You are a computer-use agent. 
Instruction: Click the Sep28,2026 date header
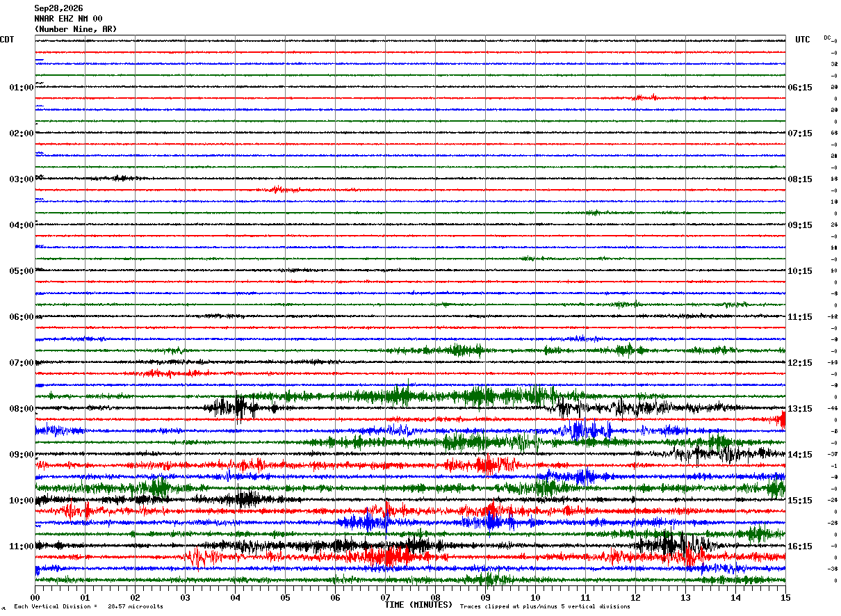pyautogui.click(x=58, y=8)
